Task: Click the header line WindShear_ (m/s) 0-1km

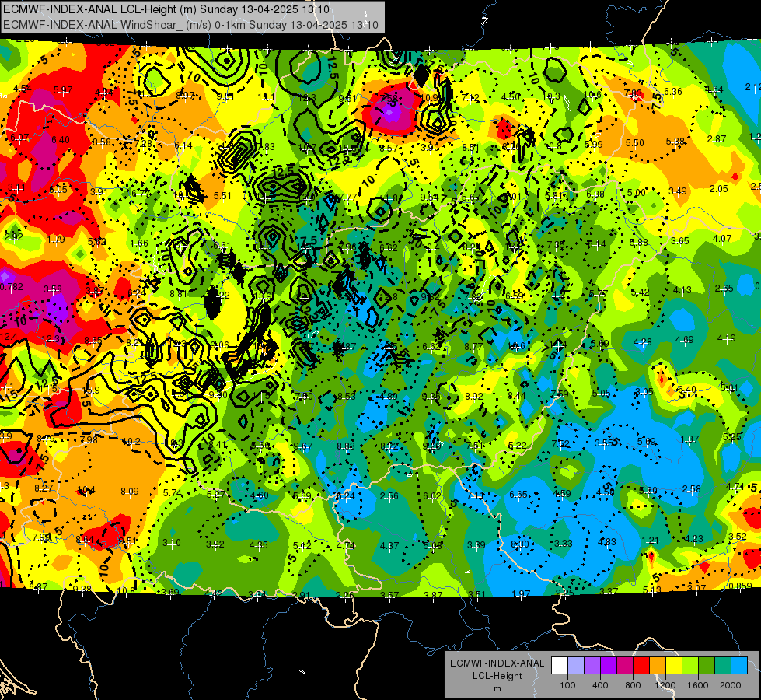Action: pos(190,25)
